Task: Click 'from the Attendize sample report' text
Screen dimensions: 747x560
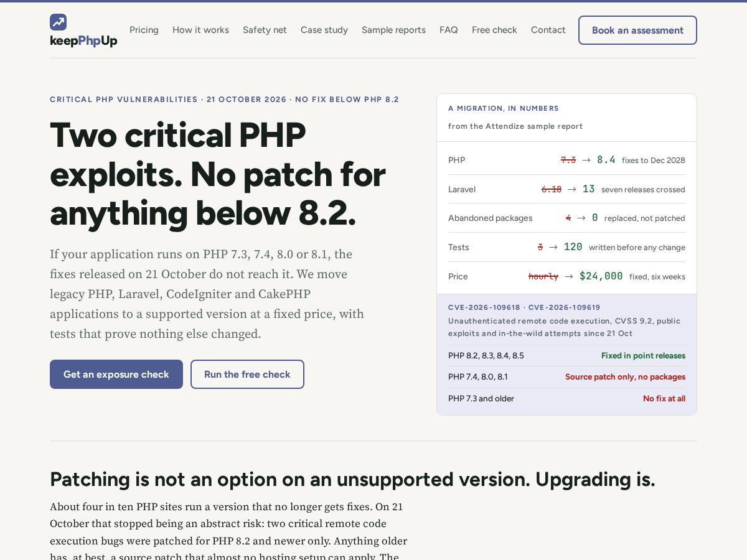Action: tap(515, 126)
